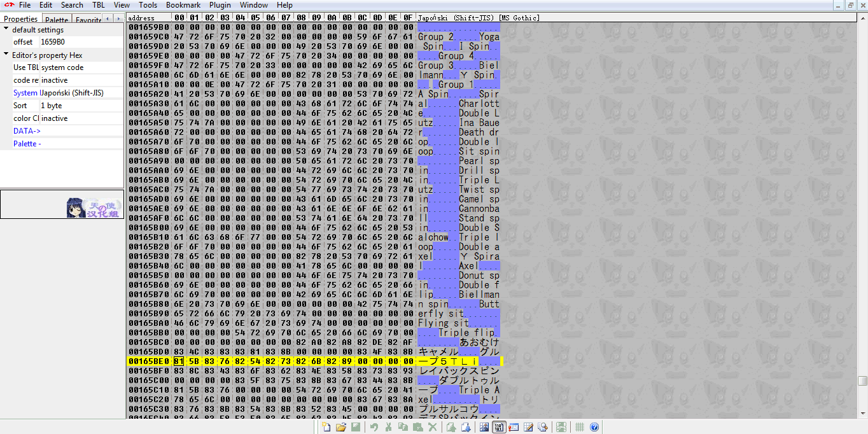Open the table editor pencil icon
The width and height of the screenshot is (868, 434).
coord(528,427)
